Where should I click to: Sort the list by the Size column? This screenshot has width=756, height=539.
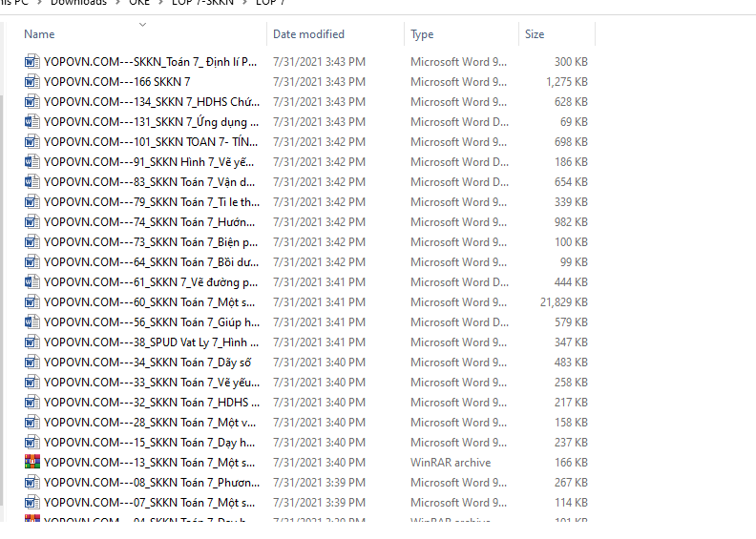(x=535, y=34)
